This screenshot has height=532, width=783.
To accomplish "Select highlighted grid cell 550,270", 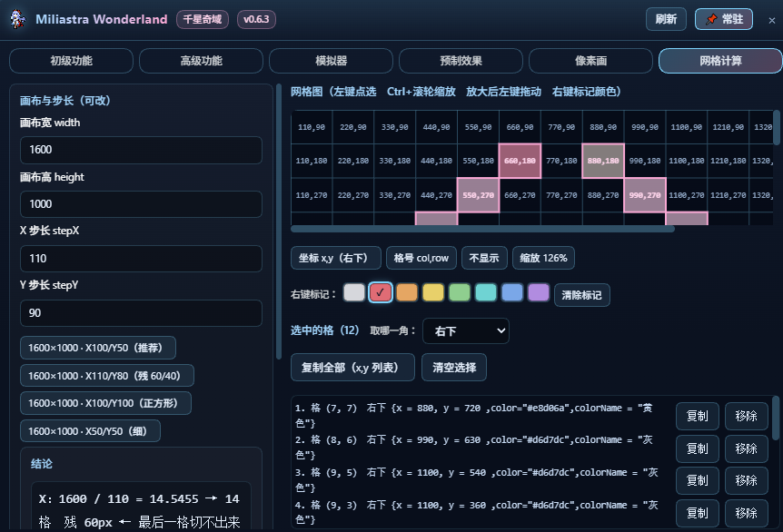I will (478, 195).
